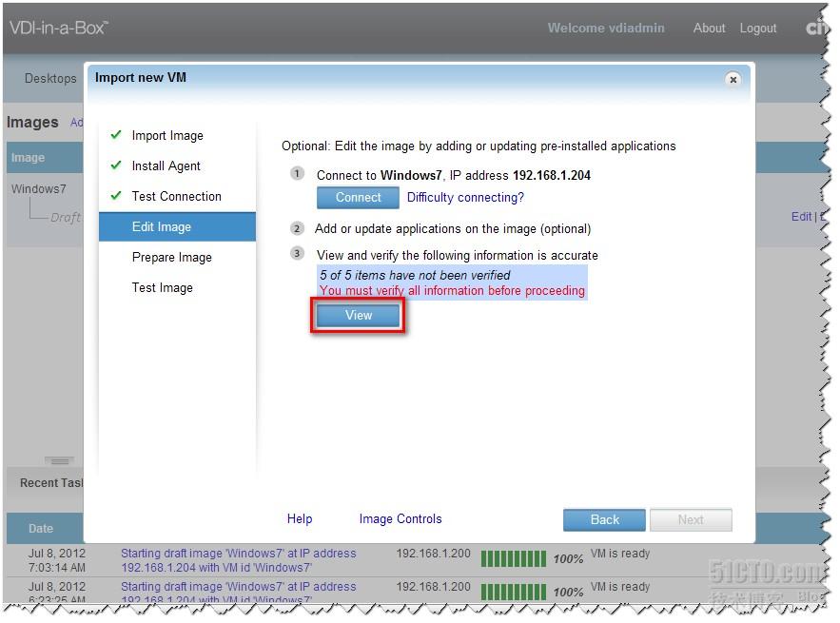Select the Windows7 image row
The width and height of the screenshot is (840, 623).
pyautogui.click(x=39, y=188)
